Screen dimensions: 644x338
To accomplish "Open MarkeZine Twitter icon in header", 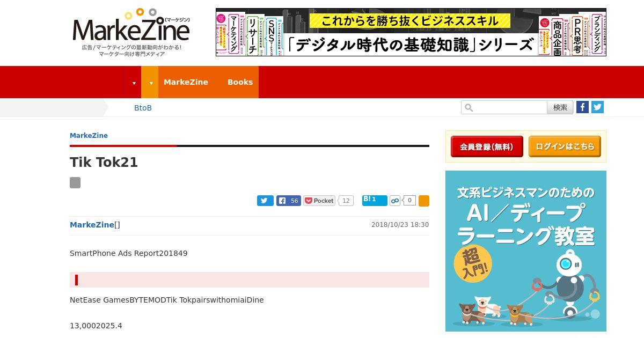I will 597,107.
